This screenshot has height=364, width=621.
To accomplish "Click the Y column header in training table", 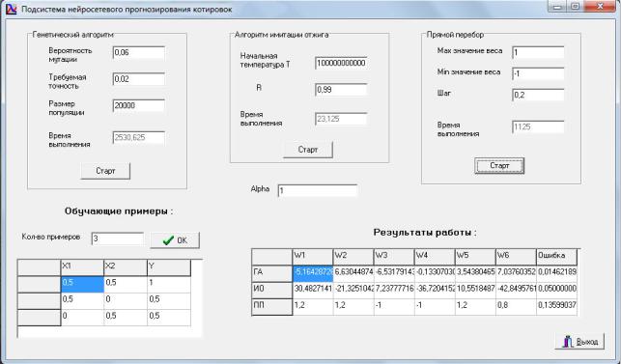I will pyautogui.click(x=169, y=267).
